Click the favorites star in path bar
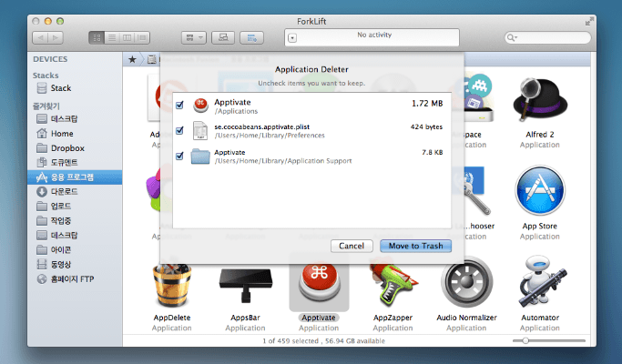 pos(132,59)
